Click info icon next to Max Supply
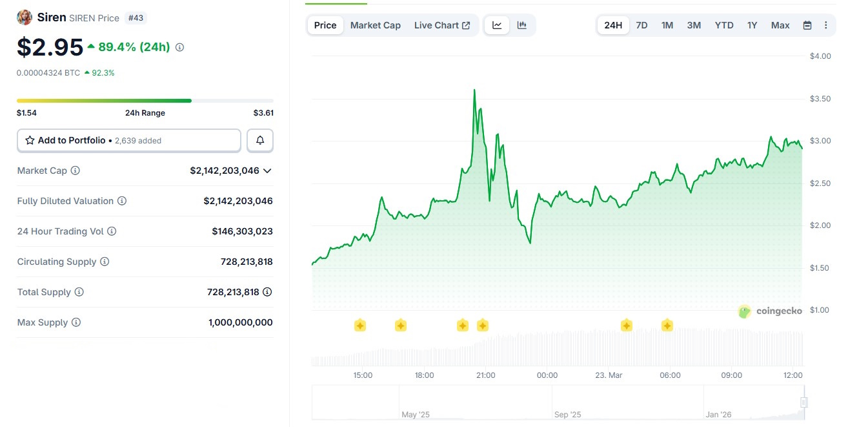Image resolution: width=868 pixels, height=427 pixels. 76,322
